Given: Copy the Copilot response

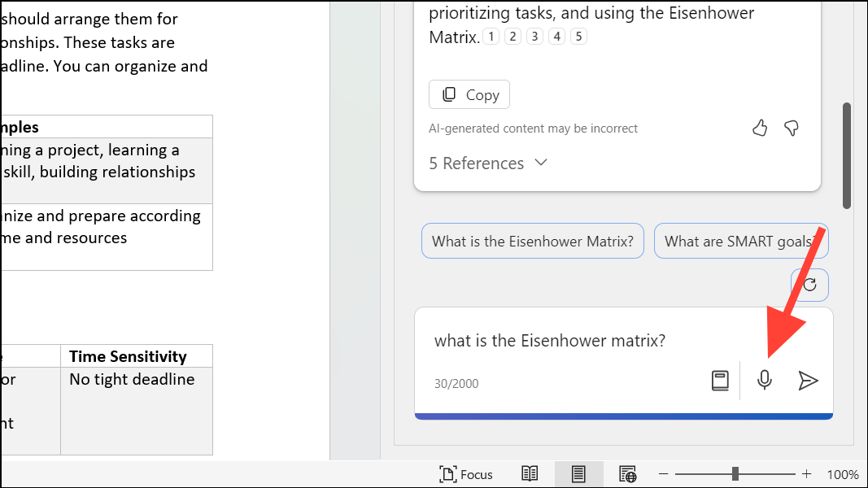Looking at the screenshot, I should pos(469,94).
